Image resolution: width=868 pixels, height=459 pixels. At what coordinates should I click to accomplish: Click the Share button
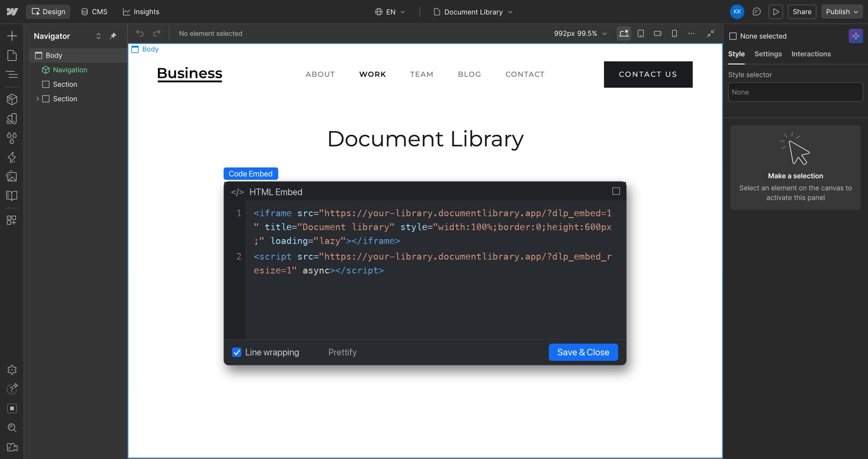802,12
